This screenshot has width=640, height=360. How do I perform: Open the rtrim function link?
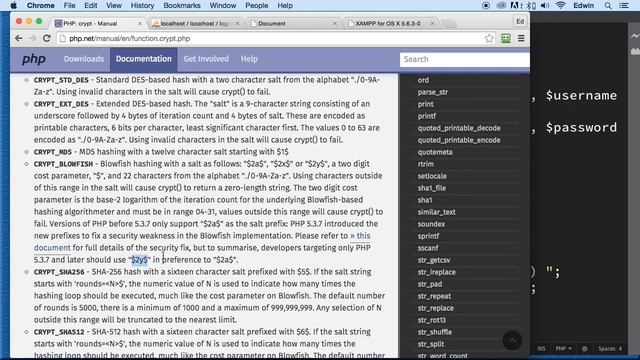pyautogui.click(x=426, y=164)
